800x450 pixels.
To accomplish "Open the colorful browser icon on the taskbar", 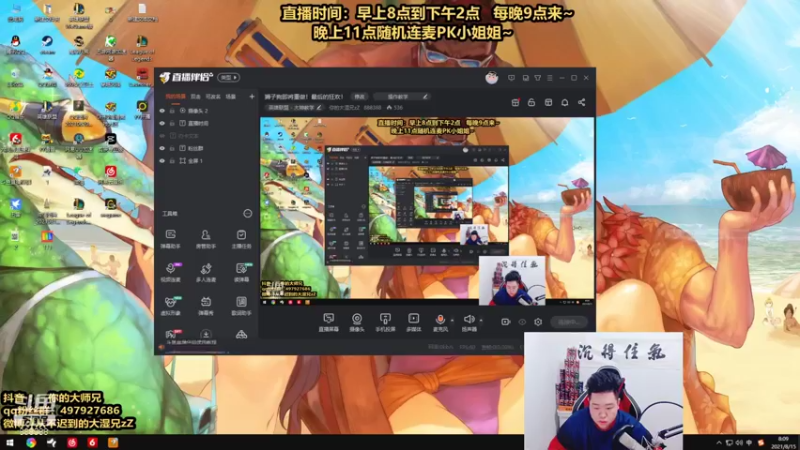I will 31,442.
